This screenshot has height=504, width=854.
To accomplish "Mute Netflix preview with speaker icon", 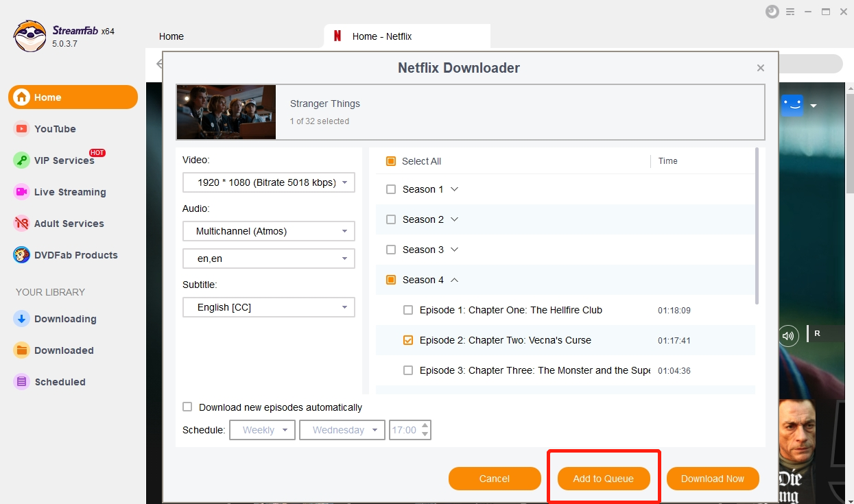I will coord(788,336).
